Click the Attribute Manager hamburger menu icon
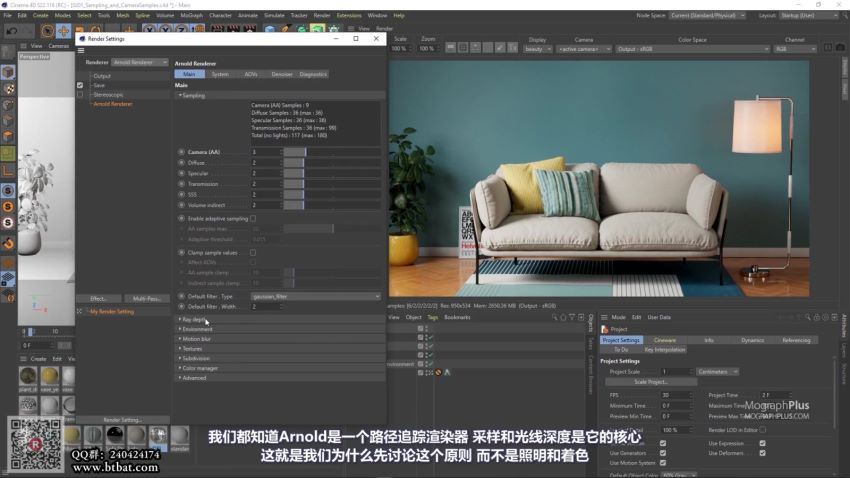 click(604, 317)
